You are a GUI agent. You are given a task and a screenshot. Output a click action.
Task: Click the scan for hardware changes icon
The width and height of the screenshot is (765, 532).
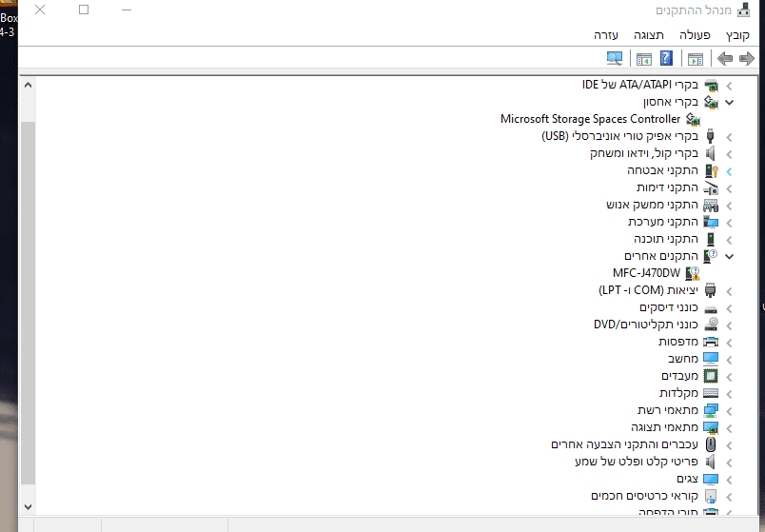(x=615, y=59)
